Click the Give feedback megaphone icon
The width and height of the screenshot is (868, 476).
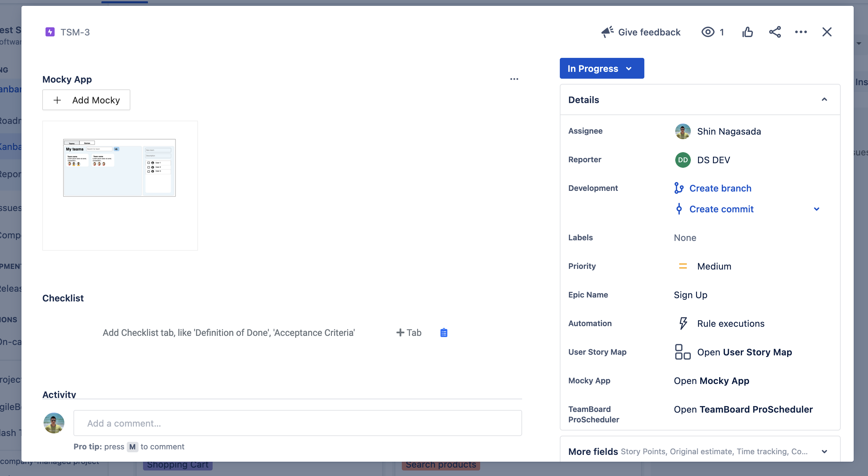607,32
